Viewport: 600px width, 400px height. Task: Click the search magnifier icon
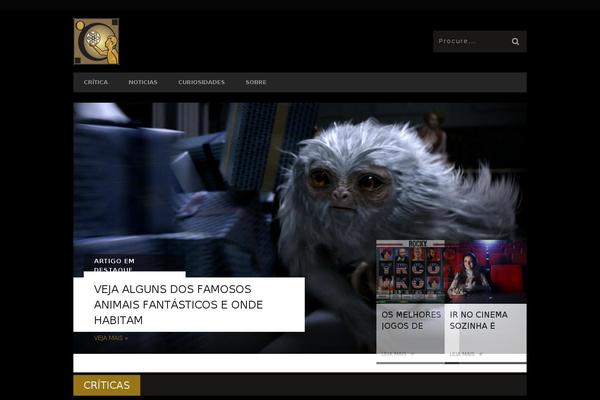coord(515,41)
